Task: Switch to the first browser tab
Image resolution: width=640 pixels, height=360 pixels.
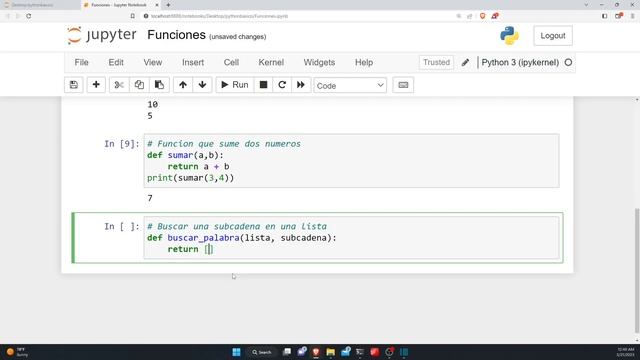Action: 40,5
